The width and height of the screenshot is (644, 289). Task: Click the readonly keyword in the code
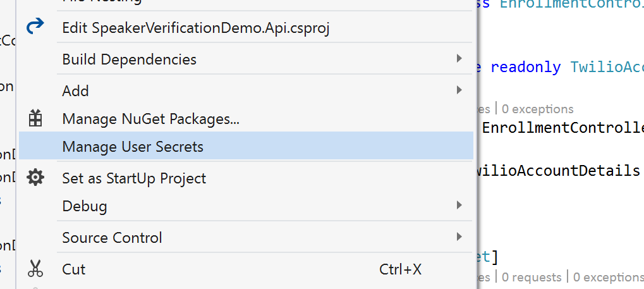point(526,67)
